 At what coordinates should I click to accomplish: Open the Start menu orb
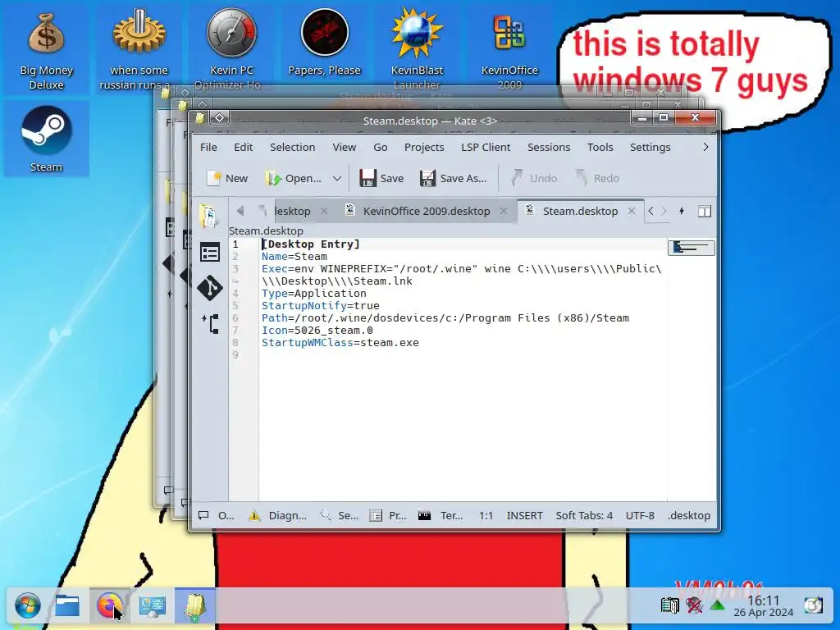pyautogui.click(x=27, y=606)
